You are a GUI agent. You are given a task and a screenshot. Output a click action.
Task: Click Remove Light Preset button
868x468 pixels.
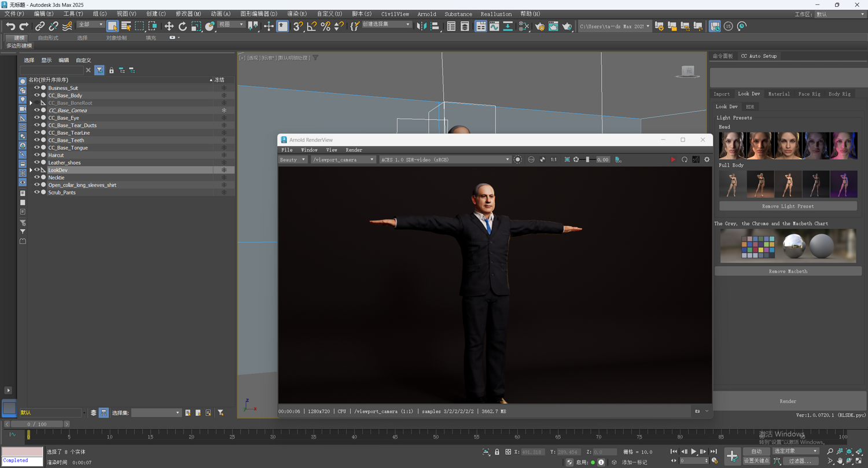pos(788,206)
